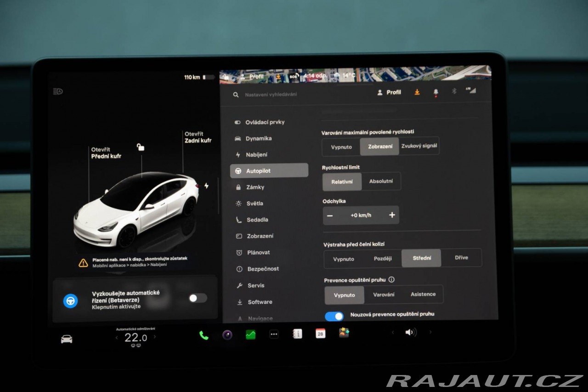This screenshot has width=588, height=392.
Task: Click the volume speaker icon
Action: click(410, 332)
